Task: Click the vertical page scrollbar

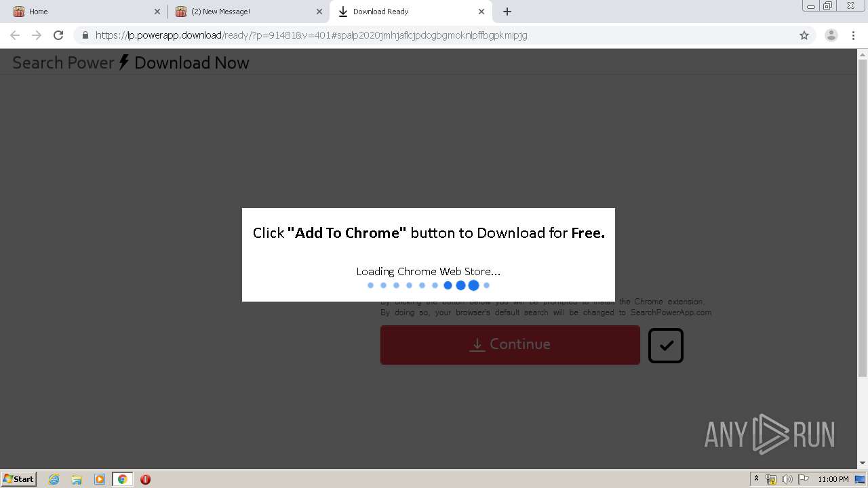Action: point(863,217)
